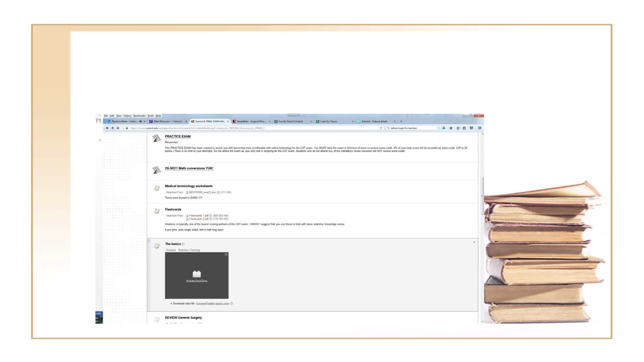Open options menu for Flashcards 1.pdf

[210, 216]
